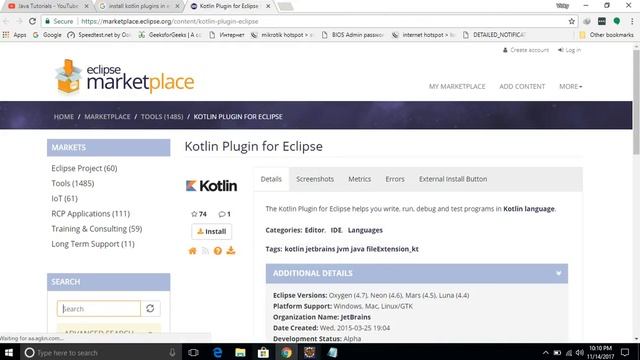Click the orange download icon under Install
Screen dimensions: 640x360
pyautogui.click(x=231, y=250)
